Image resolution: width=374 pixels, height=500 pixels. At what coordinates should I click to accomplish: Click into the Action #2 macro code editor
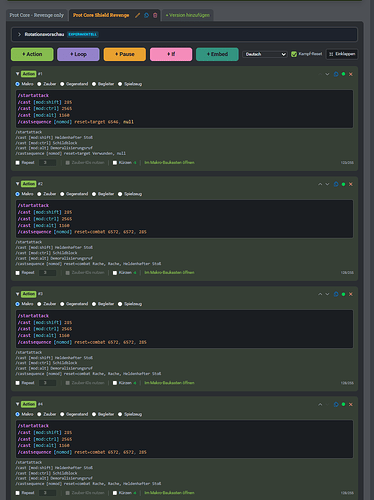(x=184, y=219)
